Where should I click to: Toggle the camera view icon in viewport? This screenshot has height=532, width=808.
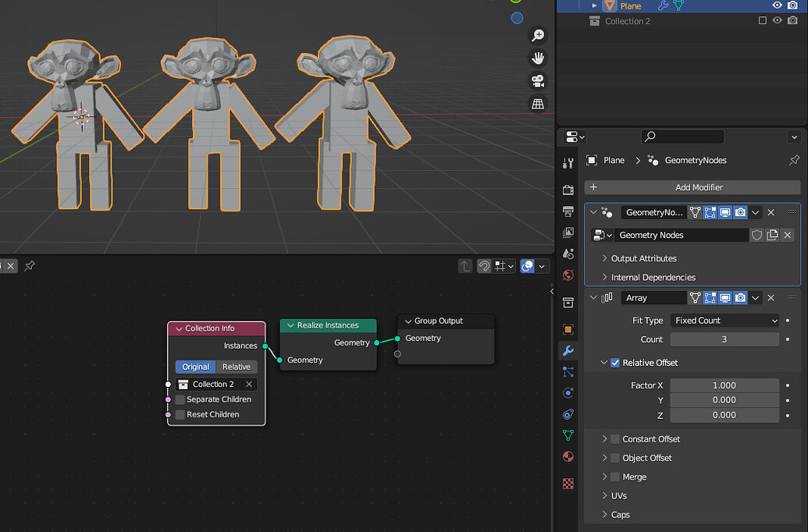pyautogui.click(x=538, y=81)
